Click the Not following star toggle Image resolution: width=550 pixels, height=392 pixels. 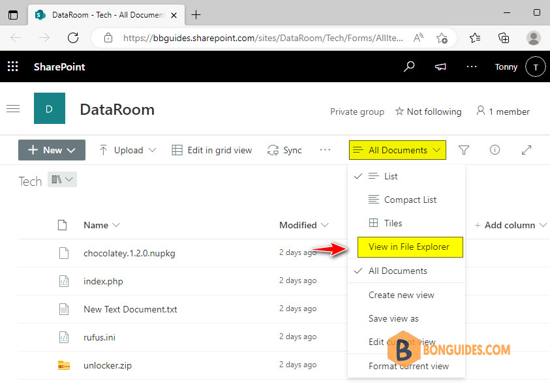click(x=428, y=112)
